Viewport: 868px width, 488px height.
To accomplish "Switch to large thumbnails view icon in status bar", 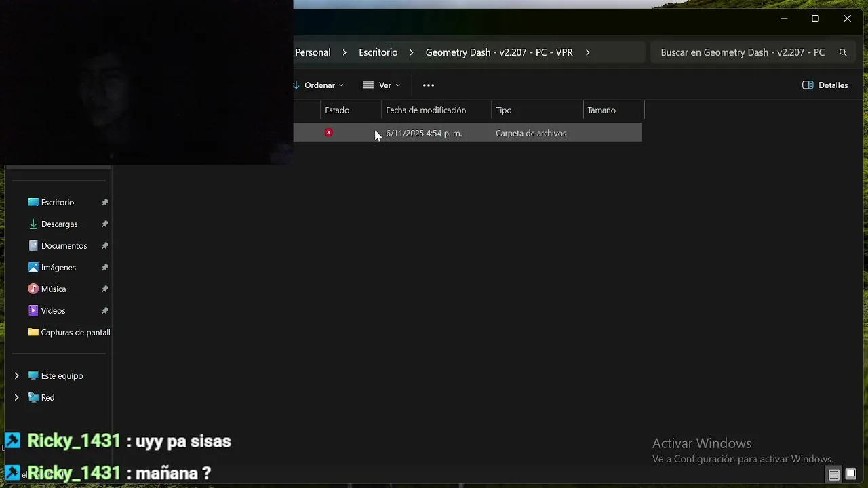I will pyautogui.click(x=851, y=474).
